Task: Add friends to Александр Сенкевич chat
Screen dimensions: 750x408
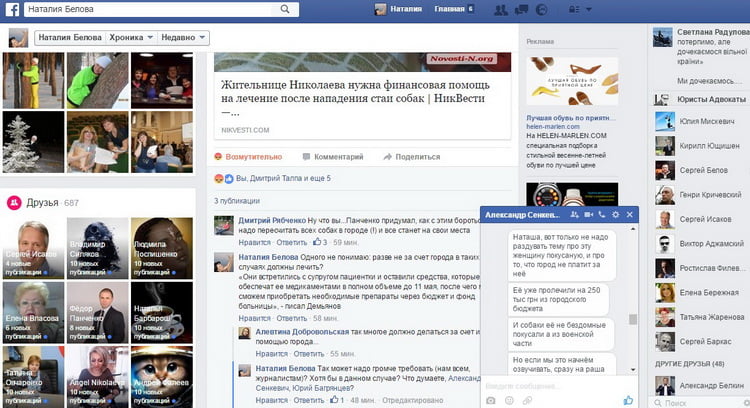Action: (x=575, y=215)
